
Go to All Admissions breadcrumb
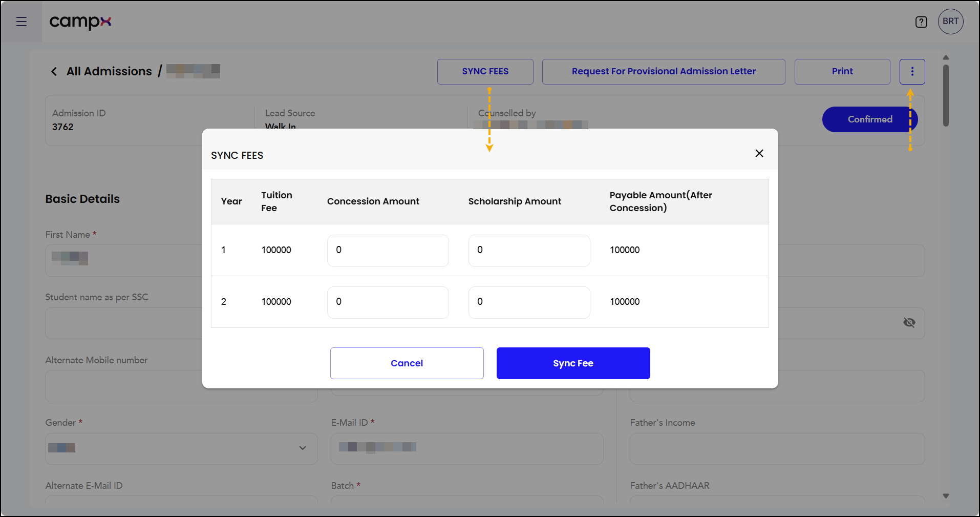point(109,71)
